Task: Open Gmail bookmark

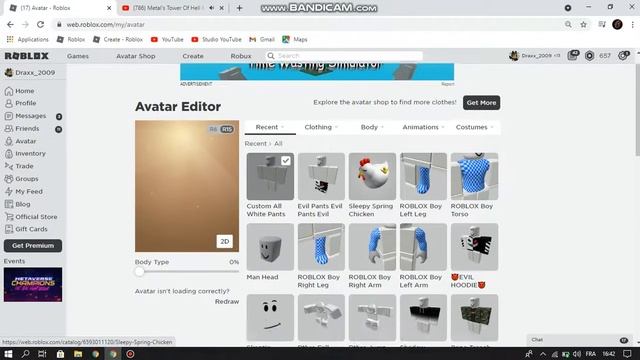Action: pyautogui.click(x=262, y=40)
